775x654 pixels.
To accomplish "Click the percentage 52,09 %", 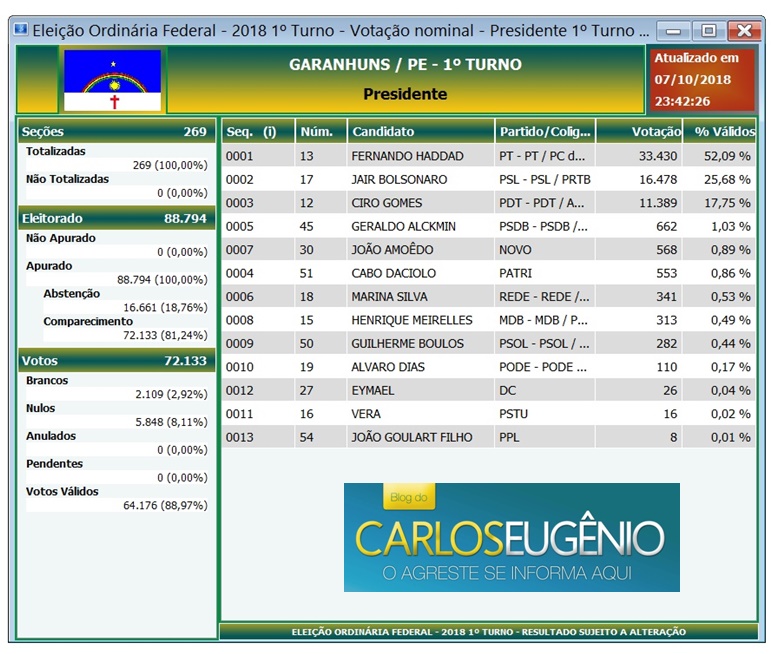I will [x=727, y=156].
